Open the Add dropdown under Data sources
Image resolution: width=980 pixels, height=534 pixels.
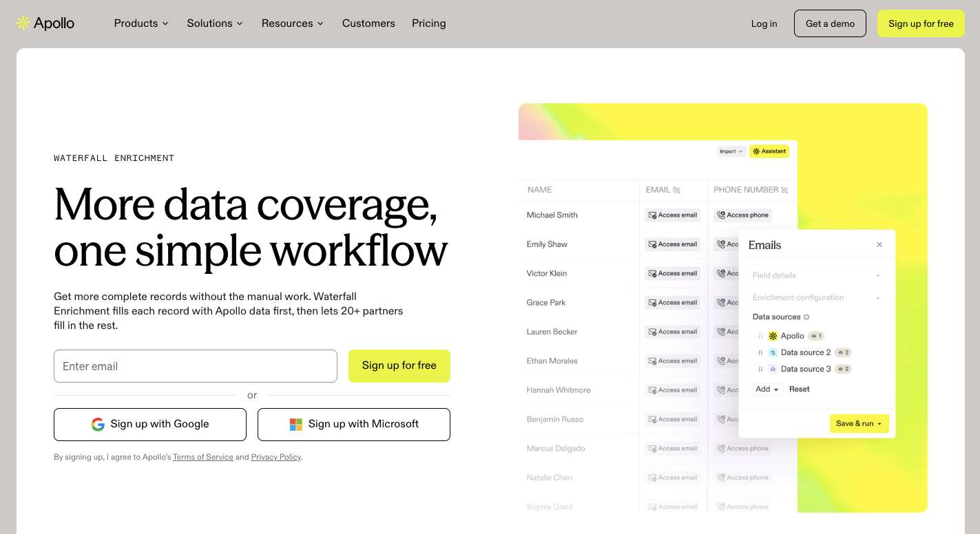[x=767, y=389]
